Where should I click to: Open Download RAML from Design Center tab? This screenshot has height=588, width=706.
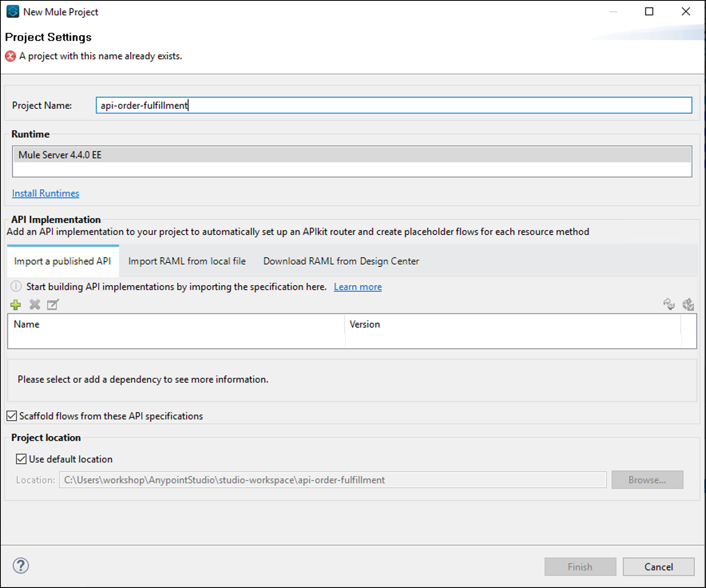pyautogui.click(x=341, y=261)
